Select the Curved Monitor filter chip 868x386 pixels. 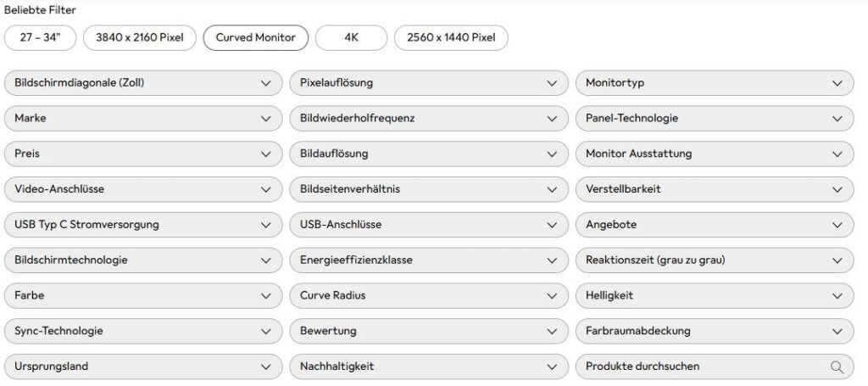[x=255, y=37]
